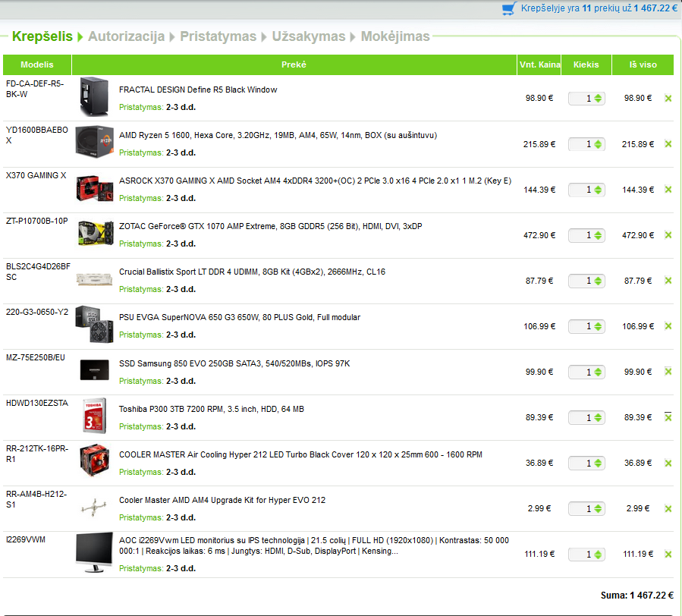The image size is (682, 616).
Task: Click the AOC monitor thumbnail
Action: click(x=94, y=552)
